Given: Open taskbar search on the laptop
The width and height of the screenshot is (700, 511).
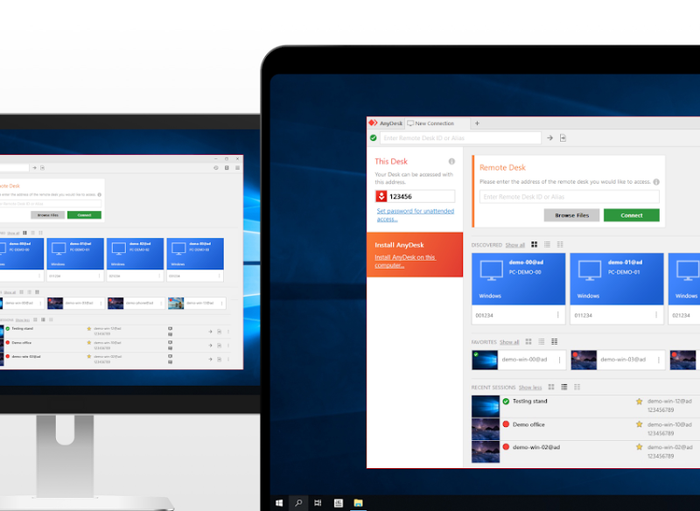Looking at the screenshot, I should tap(298, 503).
